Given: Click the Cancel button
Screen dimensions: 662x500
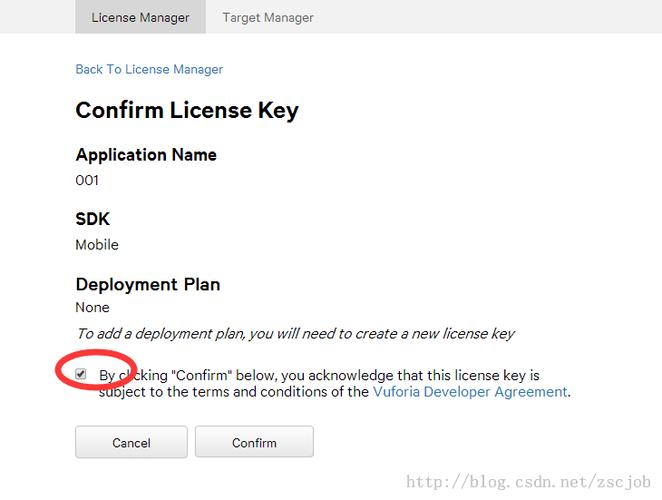Looking at the screenshot, I should (131, 442).
